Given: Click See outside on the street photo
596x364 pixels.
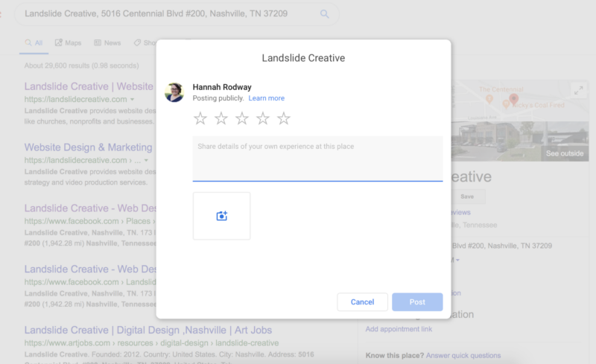Looking at the screenshot, I should coord(565,153).
